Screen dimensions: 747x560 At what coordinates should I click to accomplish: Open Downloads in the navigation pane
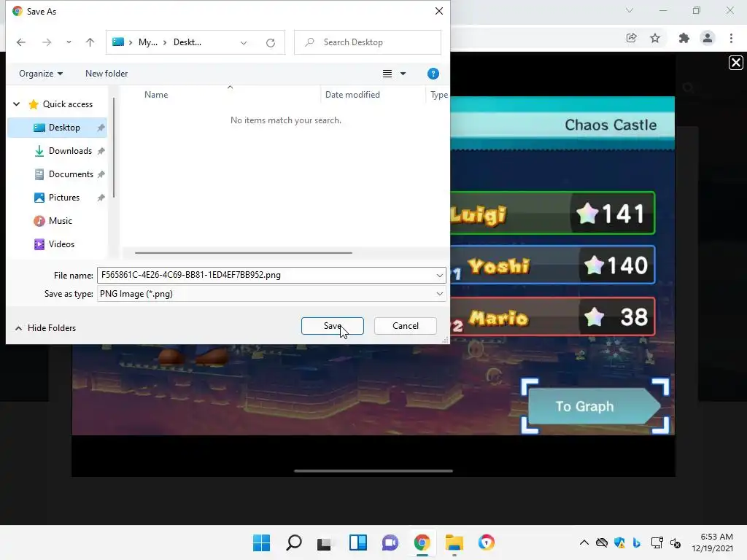click(70, 151)
